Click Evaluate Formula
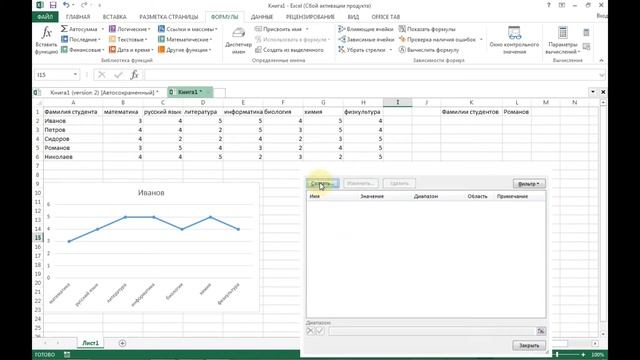The height and width of the screenshot is (360, 640). coord(429,50)
